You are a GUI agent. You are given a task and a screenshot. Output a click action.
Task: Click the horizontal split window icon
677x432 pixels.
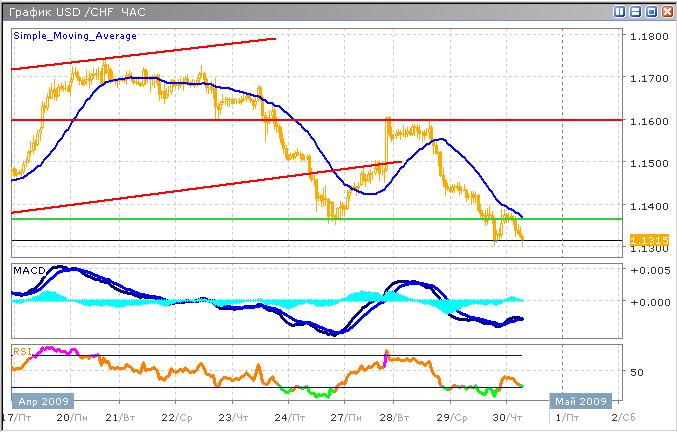point(635,12)
